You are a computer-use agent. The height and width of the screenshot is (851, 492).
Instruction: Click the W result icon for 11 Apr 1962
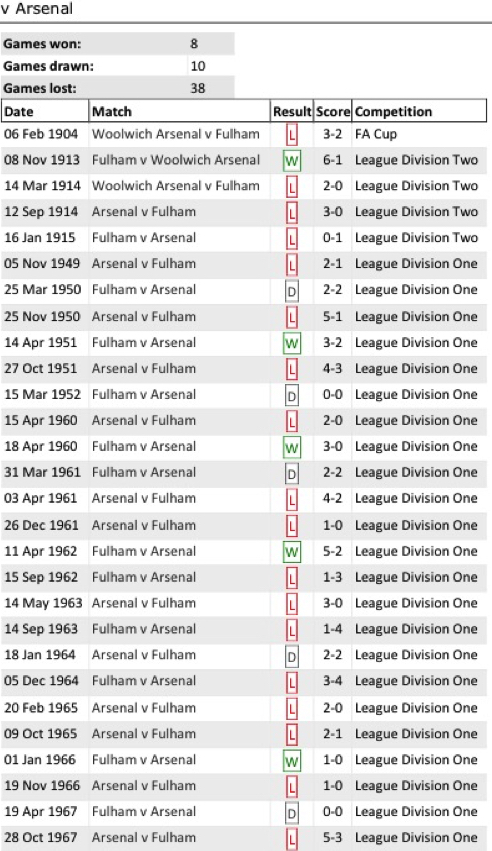292,552
